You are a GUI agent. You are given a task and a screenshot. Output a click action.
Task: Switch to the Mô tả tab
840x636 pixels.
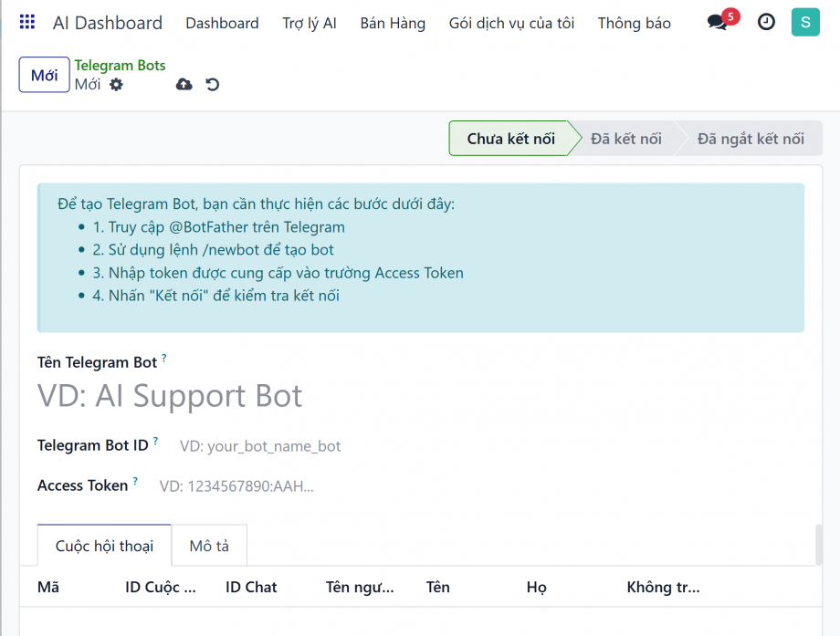pyautogui.click(x=209, y=546)
